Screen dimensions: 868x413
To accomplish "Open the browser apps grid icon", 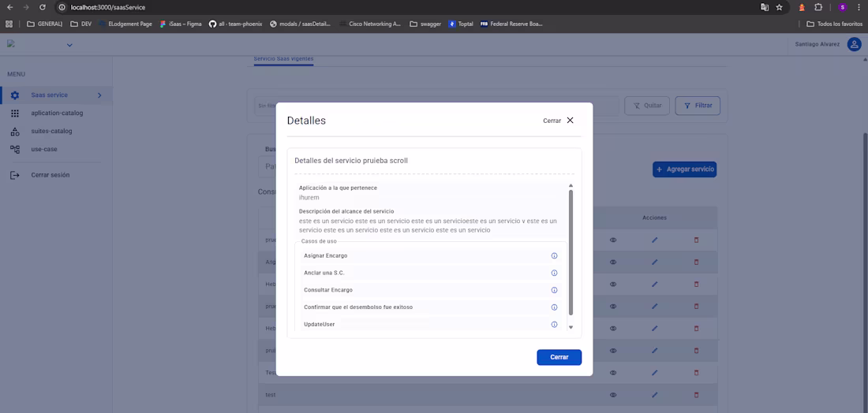I will [9, 24].
